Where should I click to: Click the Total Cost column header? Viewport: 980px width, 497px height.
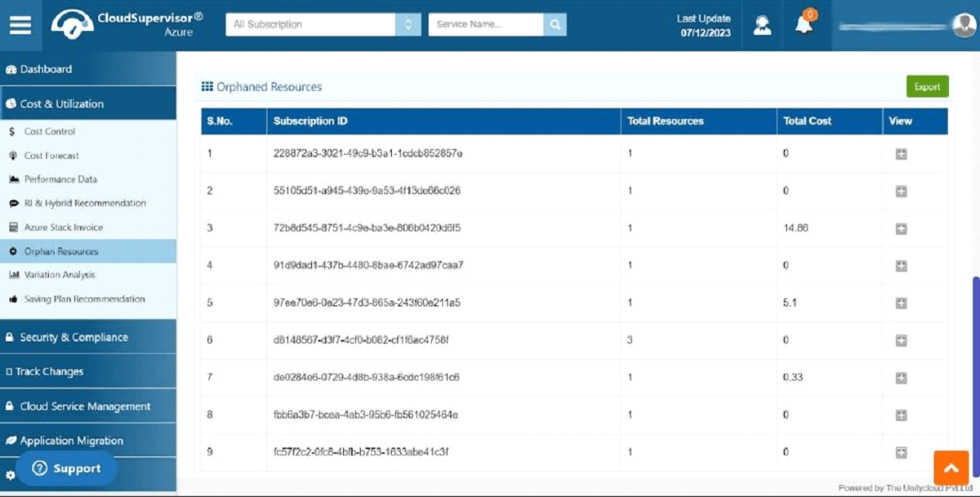point(829,121)
